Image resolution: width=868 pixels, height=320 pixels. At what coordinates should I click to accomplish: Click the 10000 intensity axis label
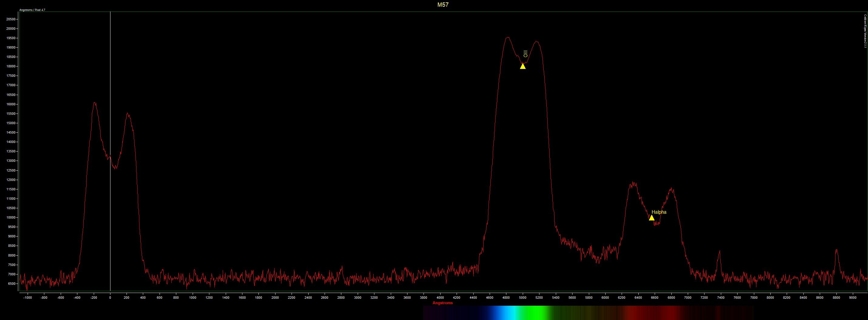(11, 217)
